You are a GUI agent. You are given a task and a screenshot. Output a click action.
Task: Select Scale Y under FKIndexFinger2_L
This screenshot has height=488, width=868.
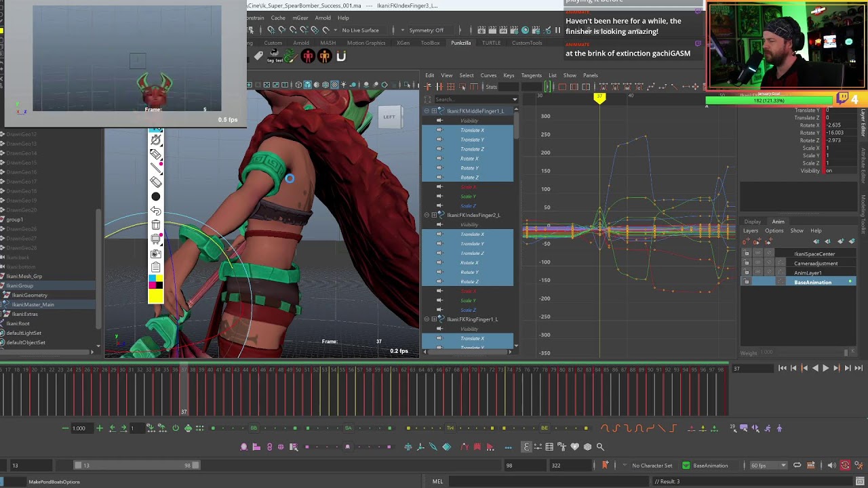pos(468,300)
